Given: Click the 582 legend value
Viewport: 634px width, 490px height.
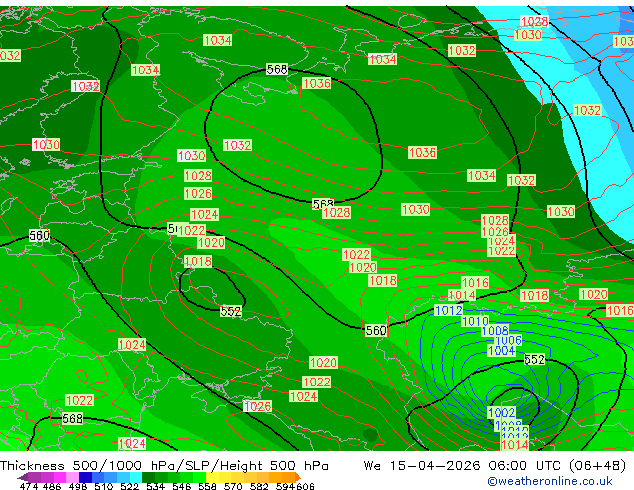Looking at the screenshot, I should click(259, 486).
